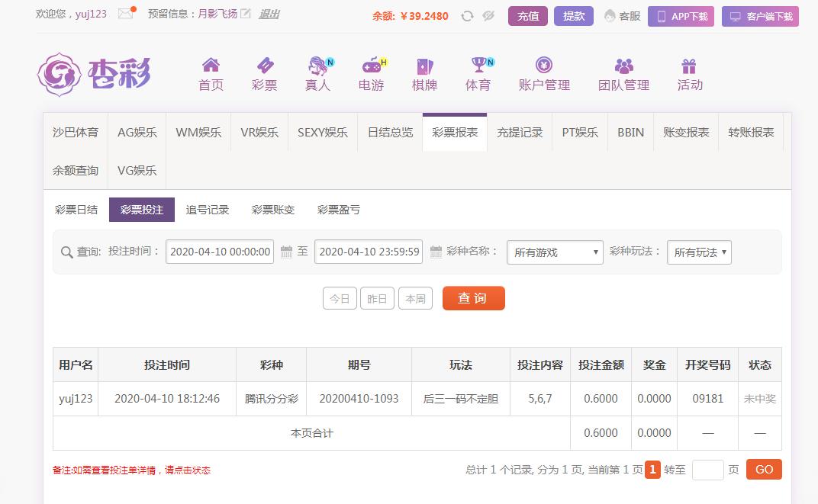Viewport: 818px width, 504px height.
Task: Open calendar picker for end time
Action: point(436,252)
